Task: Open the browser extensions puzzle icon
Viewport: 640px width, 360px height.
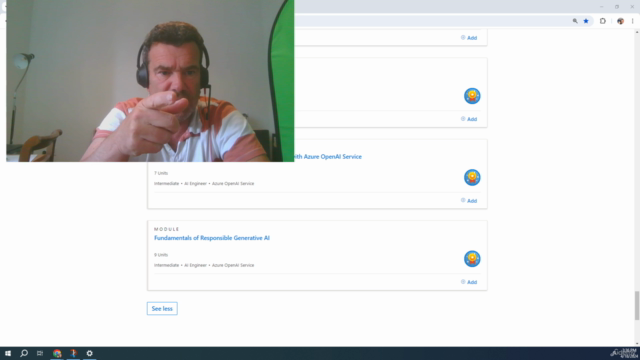Action: (602, 21)
